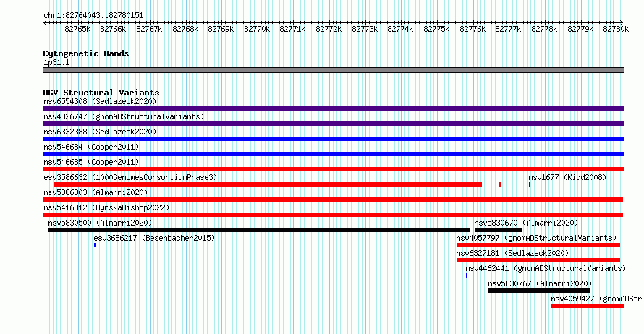Click the black bar for nsv5830767

(x=539, y=291)
